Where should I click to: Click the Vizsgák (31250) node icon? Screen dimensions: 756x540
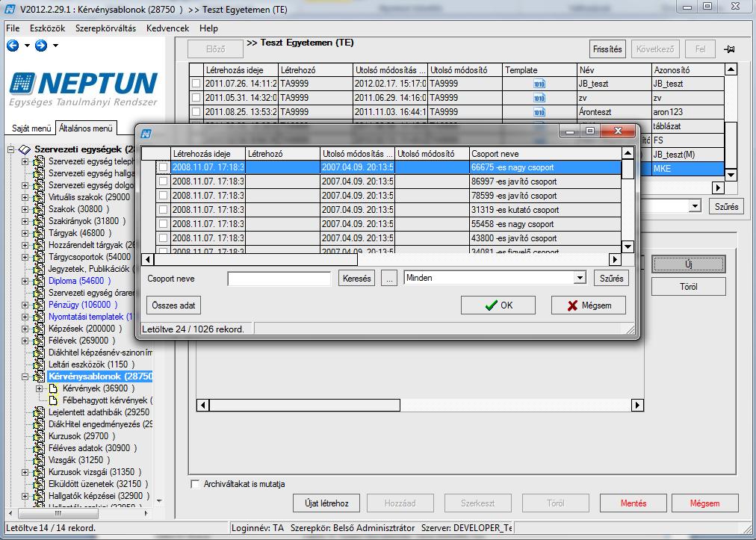tap(39, 460)
